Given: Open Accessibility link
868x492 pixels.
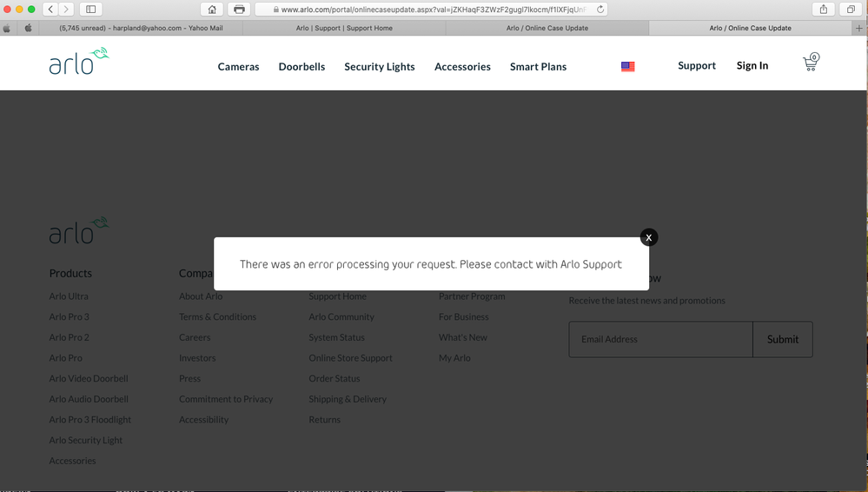Looking at the screenshot, I should click(203, 419).
